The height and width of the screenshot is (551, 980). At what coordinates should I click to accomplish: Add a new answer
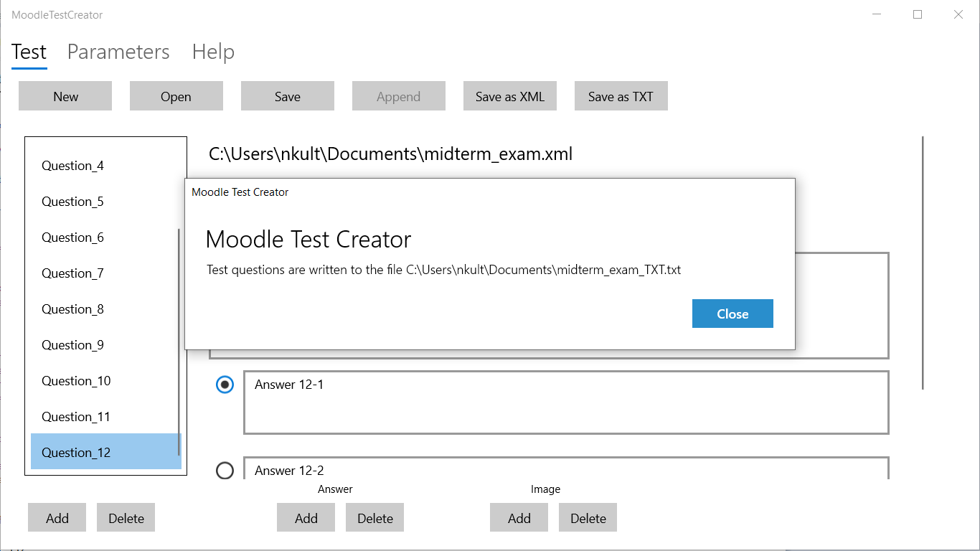(x=306, y=518)
